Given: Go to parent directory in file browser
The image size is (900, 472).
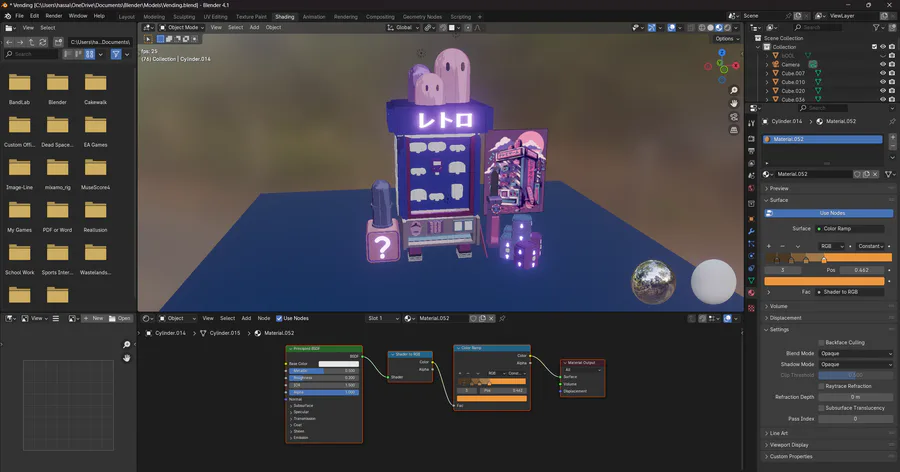Looking at the screenshot, I should [32, 42].
